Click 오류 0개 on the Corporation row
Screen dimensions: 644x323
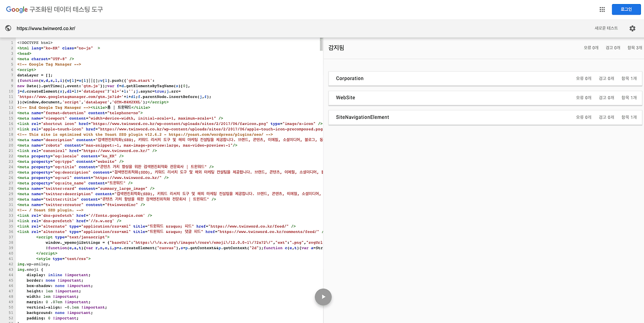[x=584, y=78]
